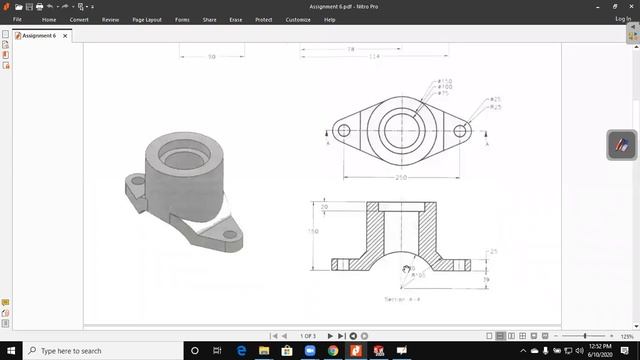
Task: Switch to the Customize ribbon tab
Action: (x=298, y=20)
